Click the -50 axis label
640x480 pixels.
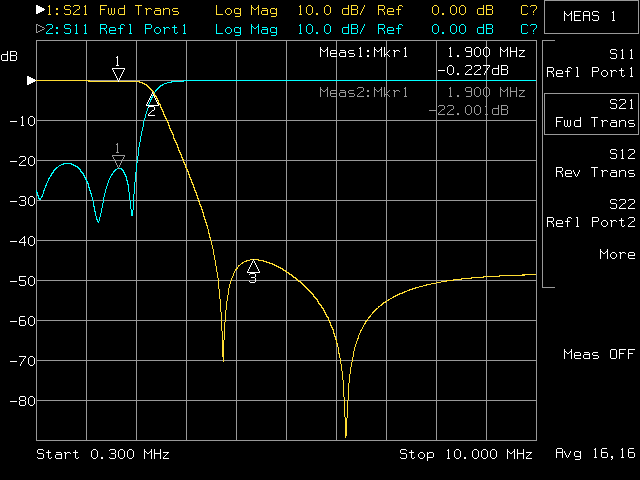[22, 281]
